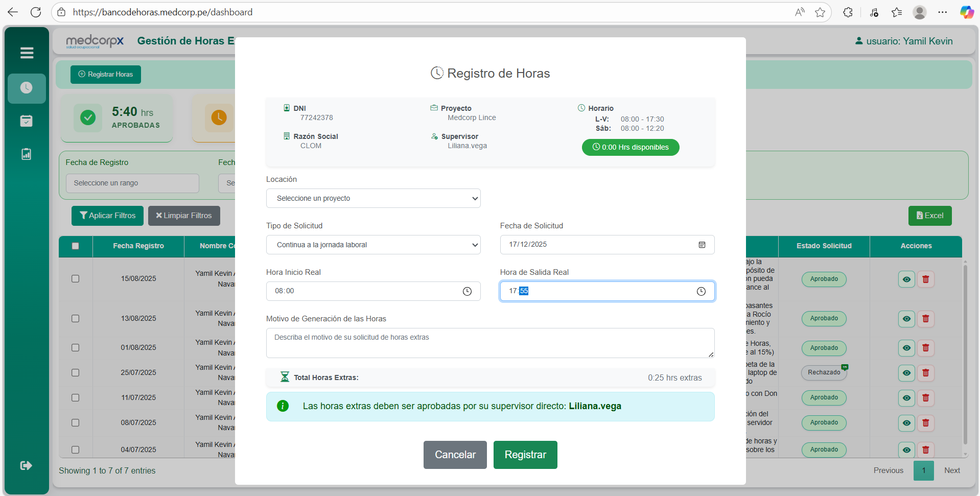The width and height of the screenshot is (980, 496).
Task: Tick the checkbox for 25/07/2025 row
Action: pyautogui.click(x=76, y=373)
